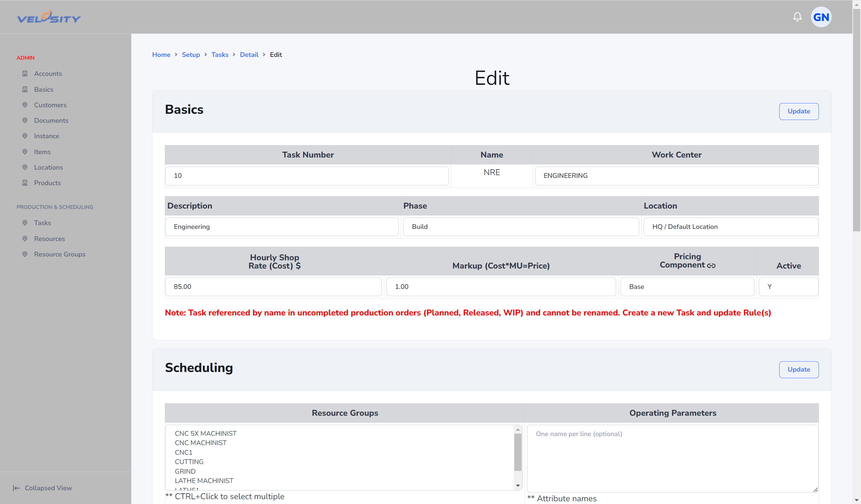Click into the Hourly Shop Rate field
The width and height of the screenshot is (861, 504).
coord(273,287)
